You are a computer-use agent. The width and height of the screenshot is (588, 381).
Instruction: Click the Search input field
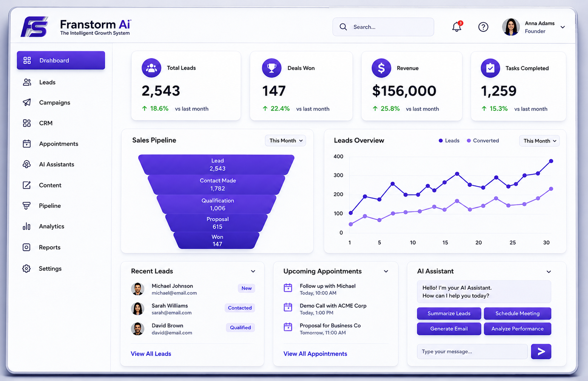[x=383, y=27]
